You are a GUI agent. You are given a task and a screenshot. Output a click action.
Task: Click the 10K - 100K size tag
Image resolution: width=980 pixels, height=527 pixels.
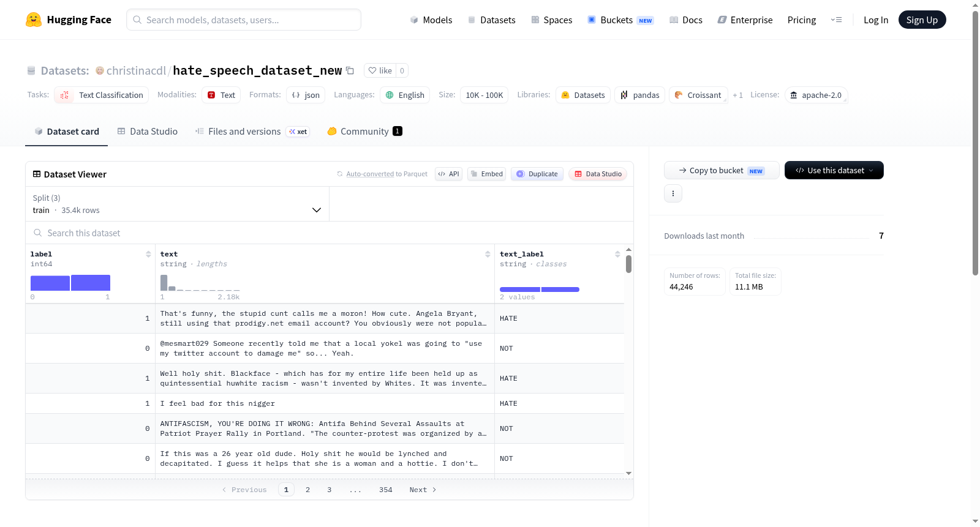(x=484, y=95)
